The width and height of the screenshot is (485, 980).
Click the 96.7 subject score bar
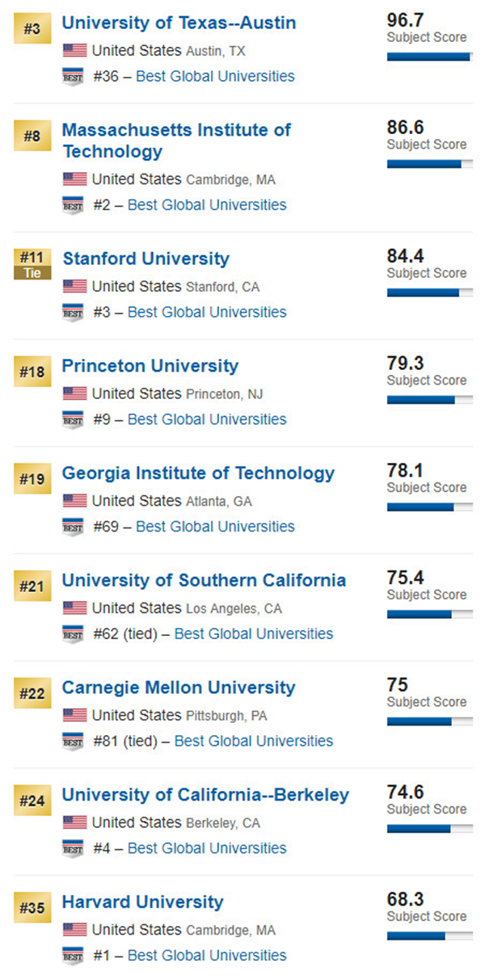pyautogui.click(x=430, y=57)
